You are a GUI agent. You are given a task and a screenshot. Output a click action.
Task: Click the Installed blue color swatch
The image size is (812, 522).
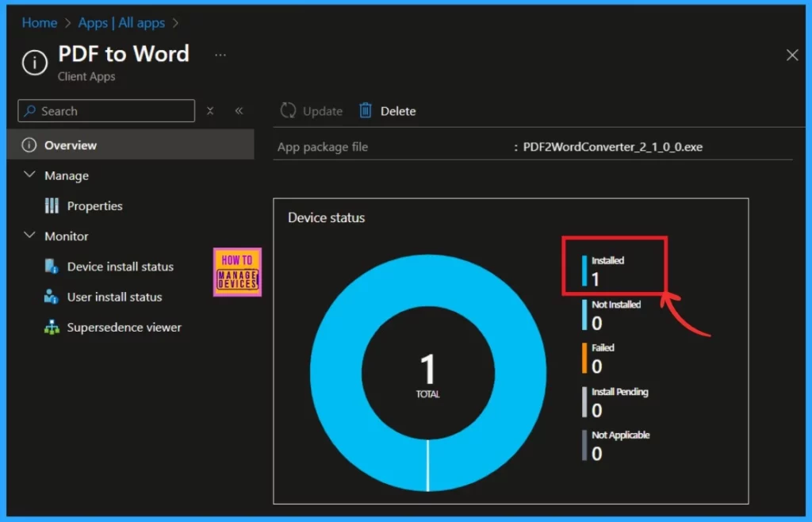(x=584, y=271)
